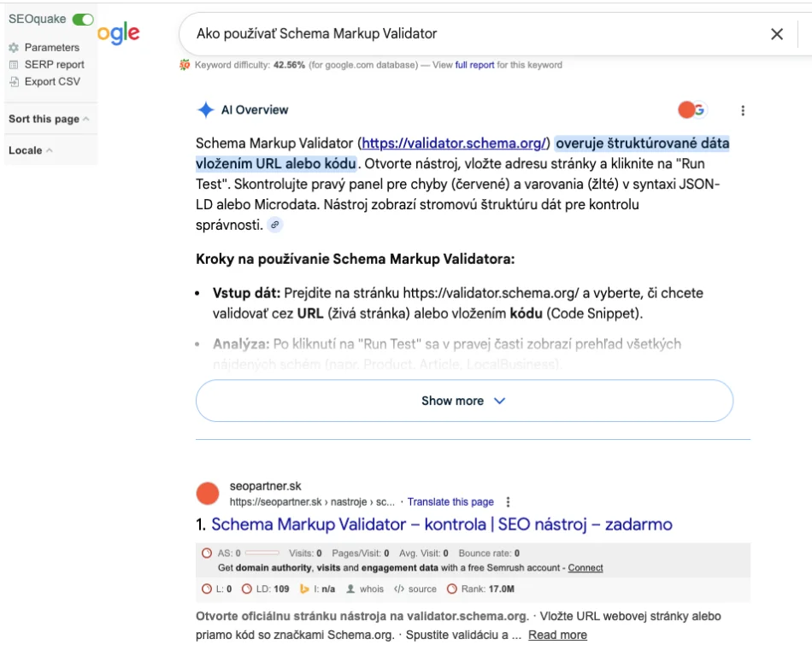Expand the Sort this page section

(x=49, y=120)
